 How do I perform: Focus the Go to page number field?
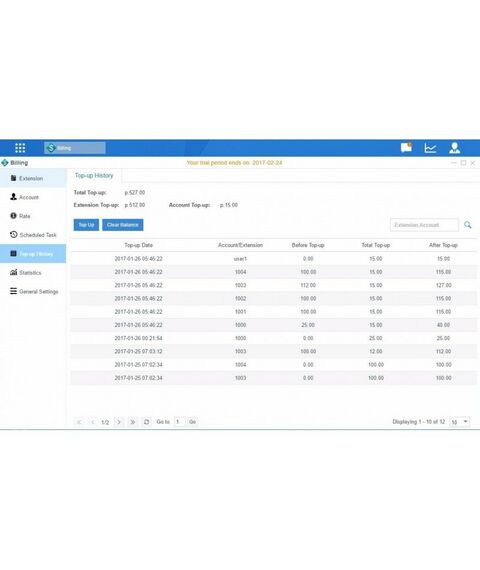(x=179, y=422)
